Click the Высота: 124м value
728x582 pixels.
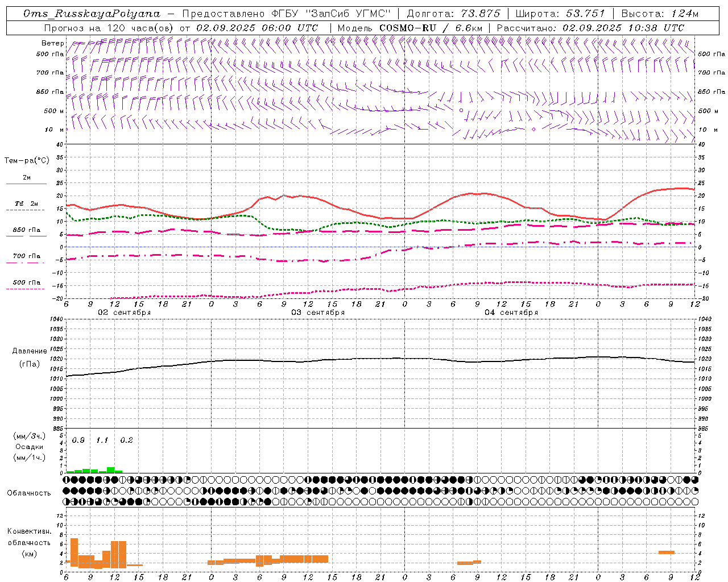click(660, 14)
